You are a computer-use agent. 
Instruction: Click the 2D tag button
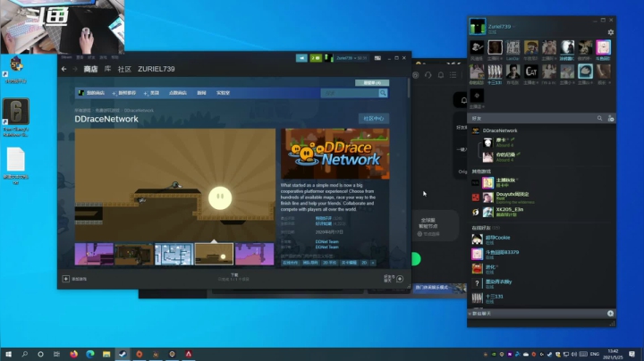[x=364, y=263]
